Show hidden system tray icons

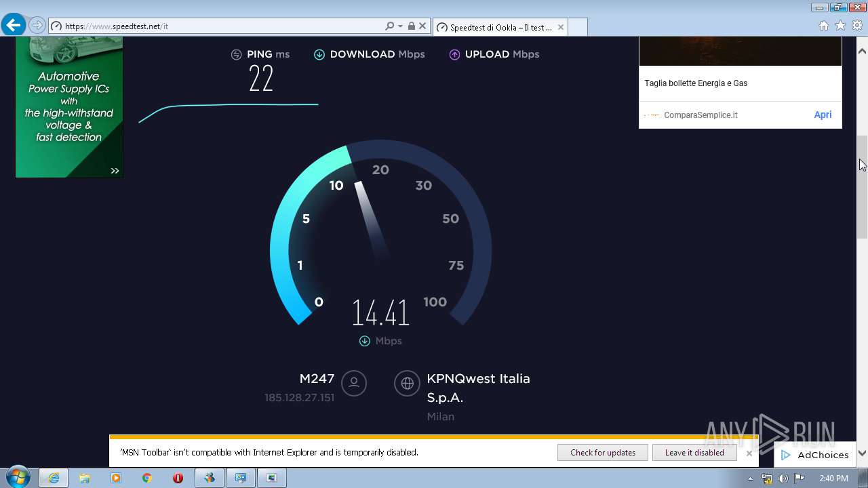(750, 479)
